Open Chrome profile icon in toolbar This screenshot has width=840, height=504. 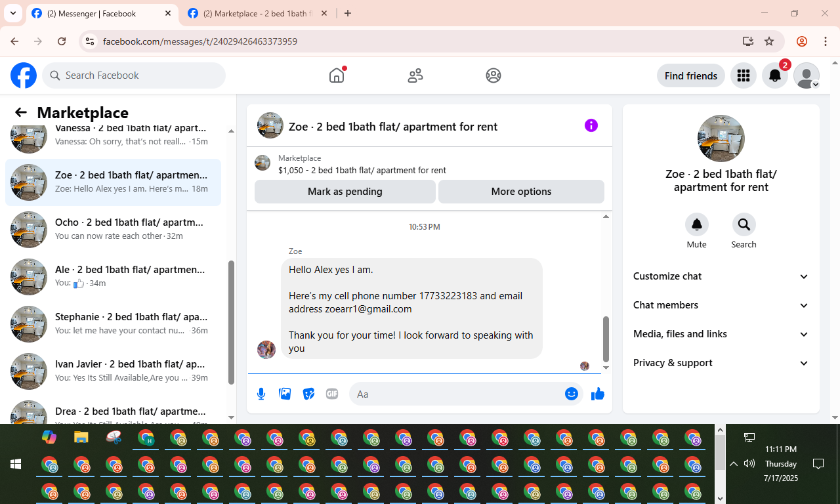(x=802, y=41)
